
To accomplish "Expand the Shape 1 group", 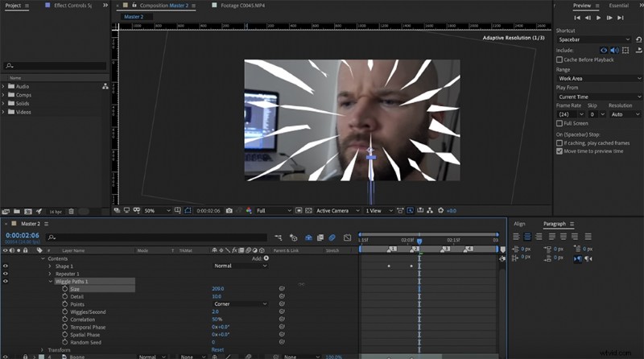I will click(50, 266).
